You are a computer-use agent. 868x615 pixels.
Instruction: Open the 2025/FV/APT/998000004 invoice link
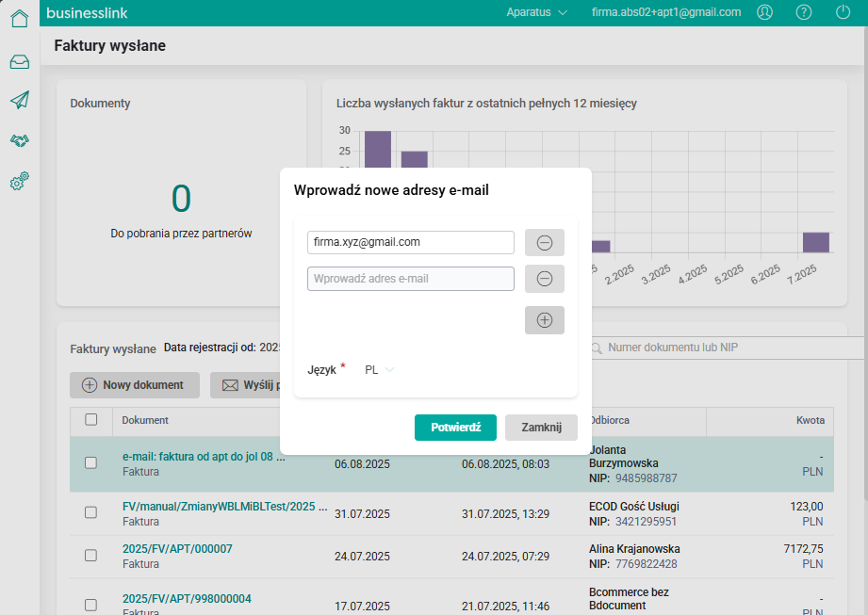click(x=187, y=599)
